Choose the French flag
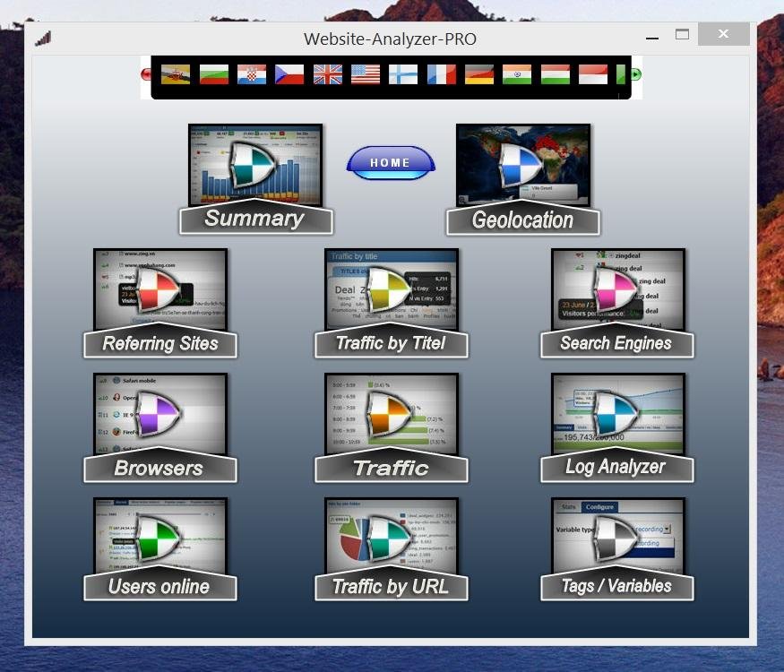Viewport: 784px width, 672px height. pyautogui.click(x=442, y=75)
